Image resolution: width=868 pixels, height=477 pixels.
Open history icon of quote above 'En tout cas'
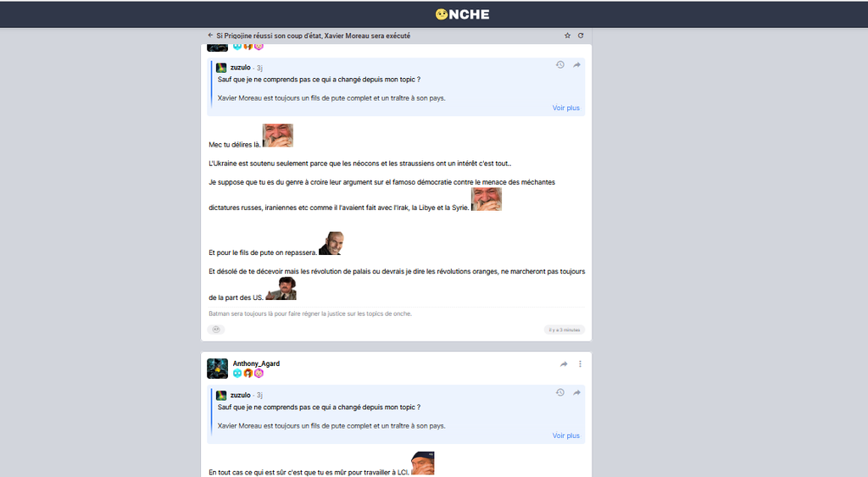pos(560,392)
